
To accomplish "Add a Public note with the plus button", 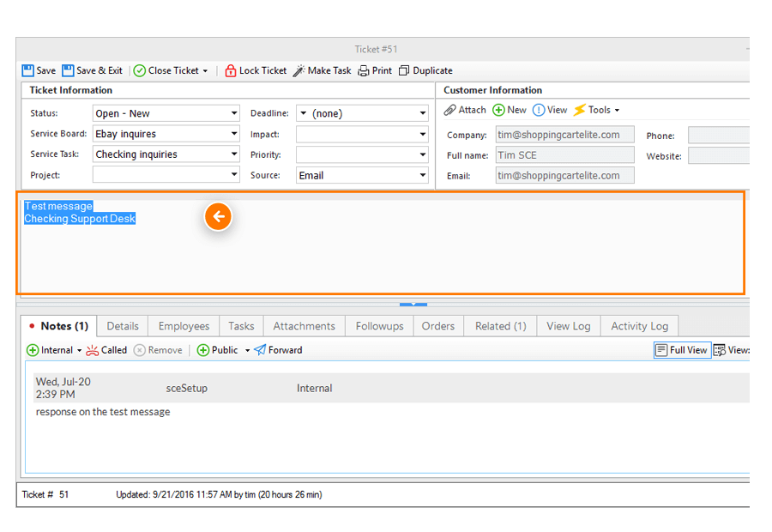I will coord(218,350).
